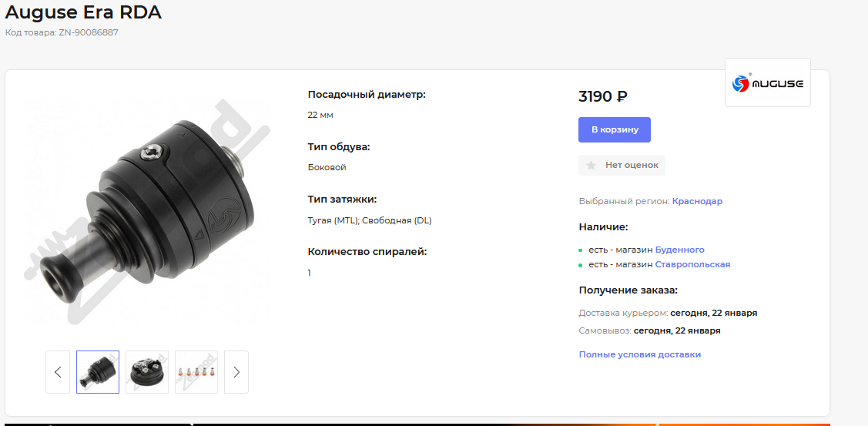Click the Нет оценок rating button
This screenshot has height=426, width=868.
[x=622, y=165]
